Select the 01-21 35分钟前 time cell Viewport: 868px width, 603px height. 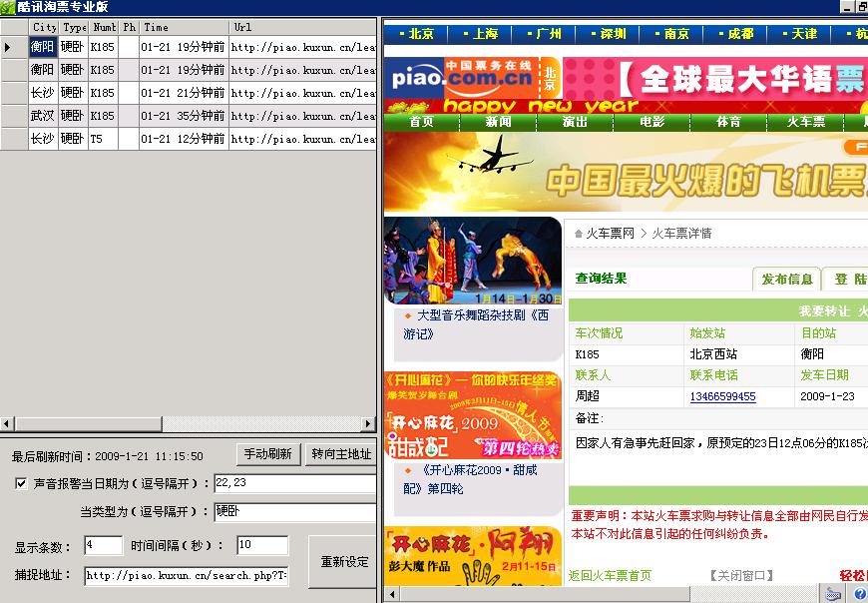(184, 116)
